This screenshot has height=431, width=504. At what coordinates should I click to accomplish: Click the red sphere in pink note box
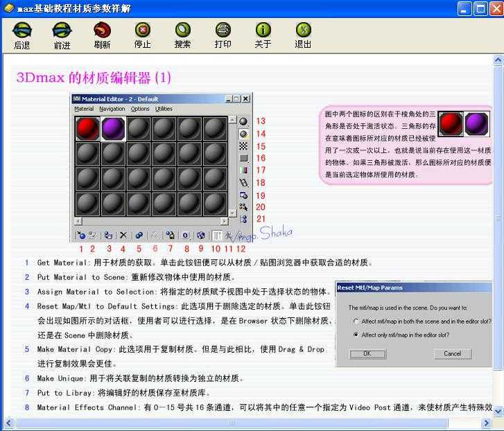coord(451,124)
